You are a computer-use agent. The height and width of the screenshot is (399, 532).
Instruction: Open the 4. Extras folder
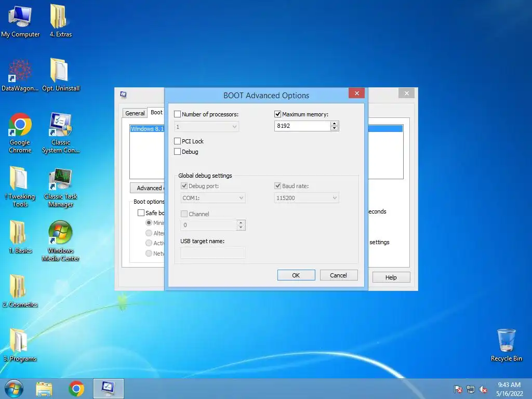coord(60,21)
